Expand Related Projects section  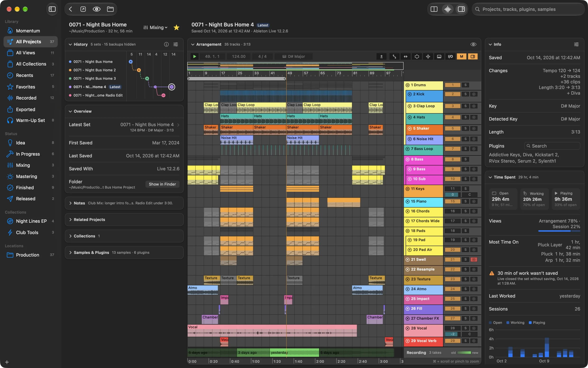[124, 220]
